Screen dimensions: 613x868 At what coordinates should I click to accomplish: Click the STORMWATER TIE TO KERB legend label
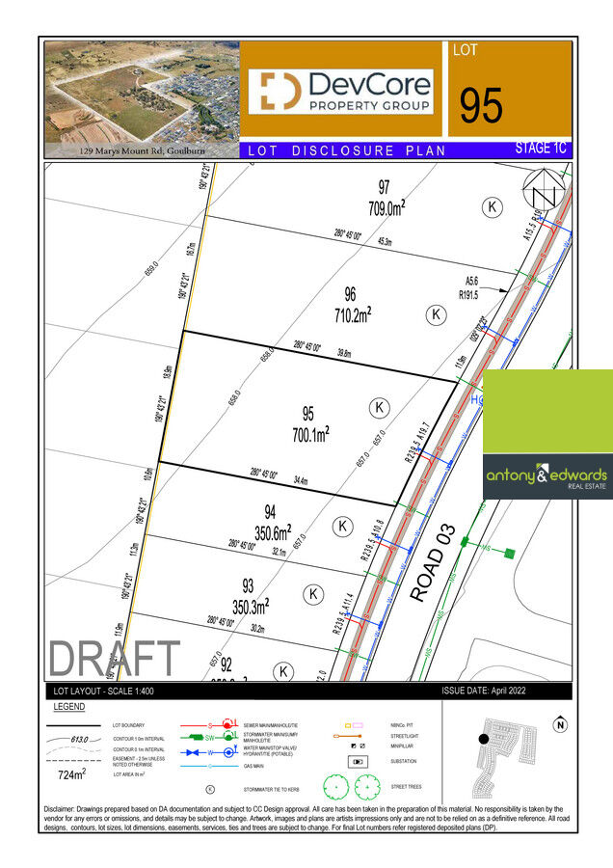(x=272, y=789)
